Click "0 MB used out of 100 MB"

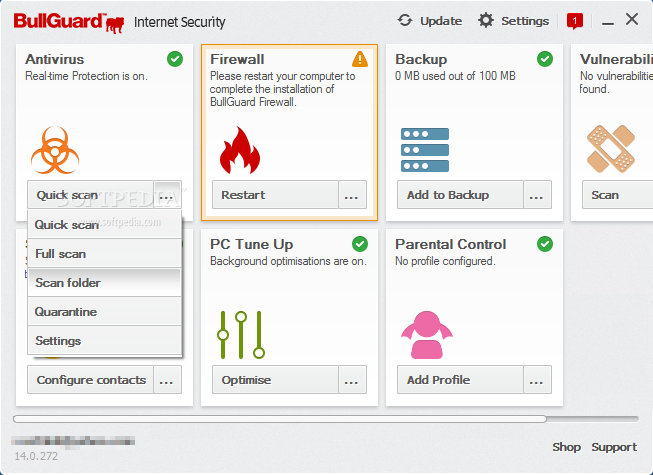point(455,76)
